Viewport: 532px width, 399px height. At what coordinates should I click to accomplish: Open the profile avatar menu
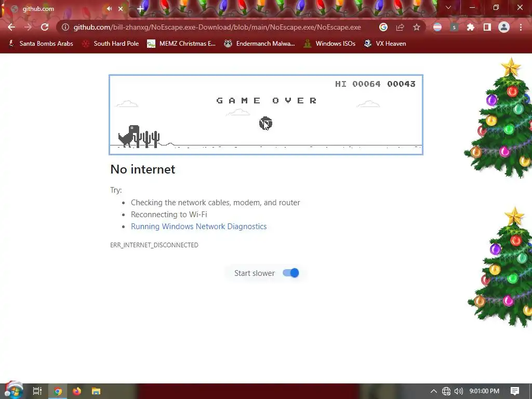(x=504, y=27)
